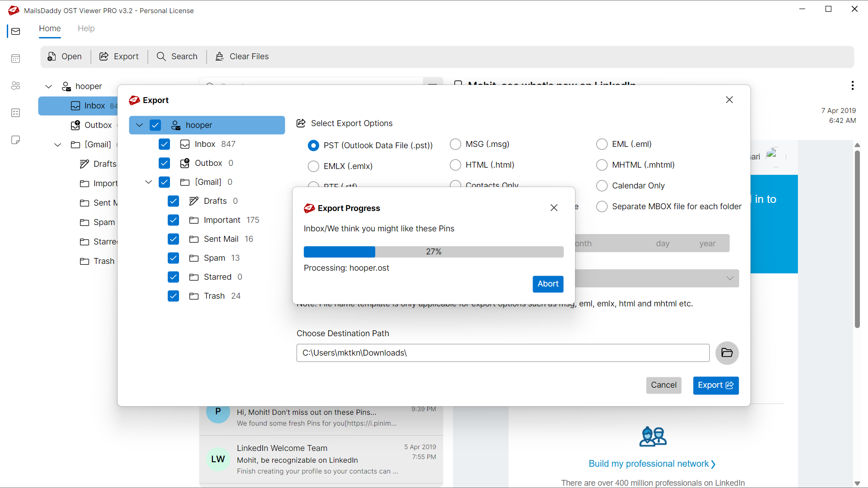This screenshot has width=868, height=488.
Task: Collapse the hooper account in main folder tree
Action: (49, 86)
